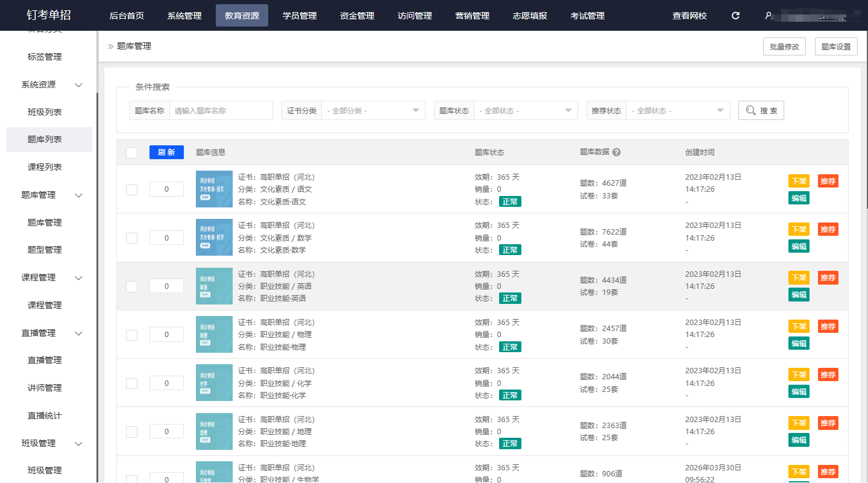Open the 考试管理 top menu
This screenshot has width=868, height=483.
tap(587, 16)
